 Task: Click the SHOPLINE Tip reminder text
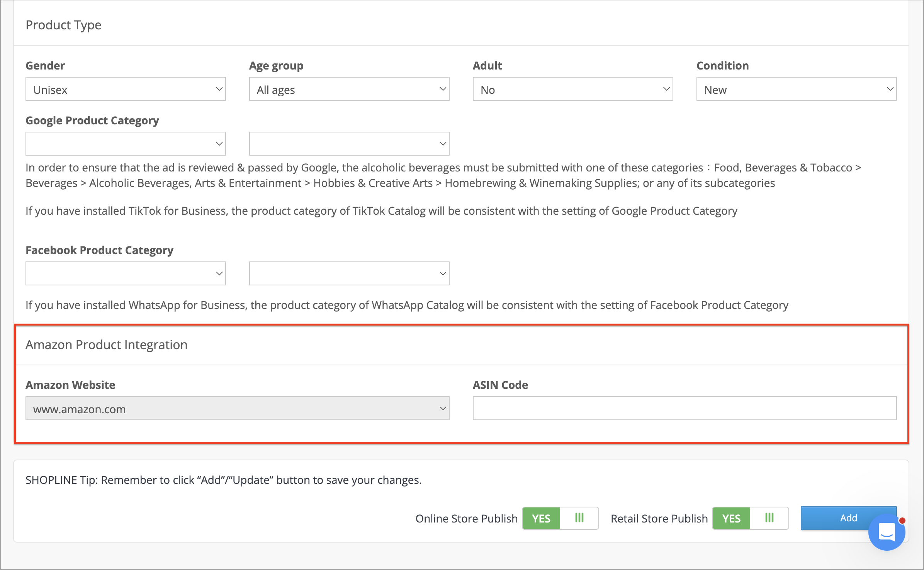[x=224, y=480]
